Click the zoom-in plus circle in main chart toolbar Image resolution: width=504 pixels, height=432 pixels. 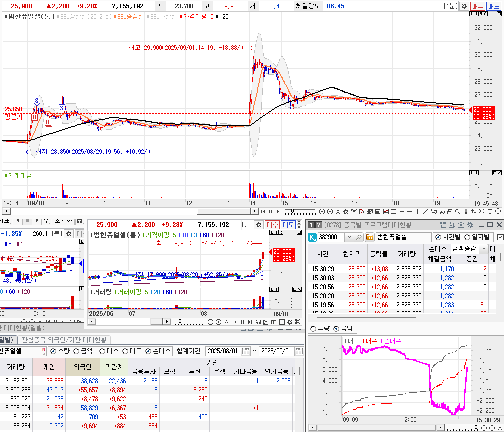330,212
